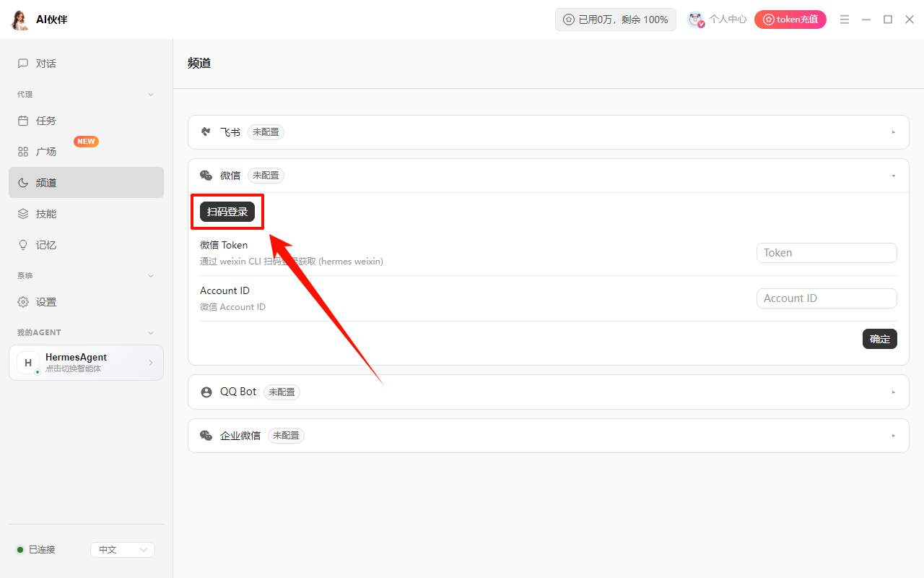Click 未配置 badge next to 飞书

(266, 132)
